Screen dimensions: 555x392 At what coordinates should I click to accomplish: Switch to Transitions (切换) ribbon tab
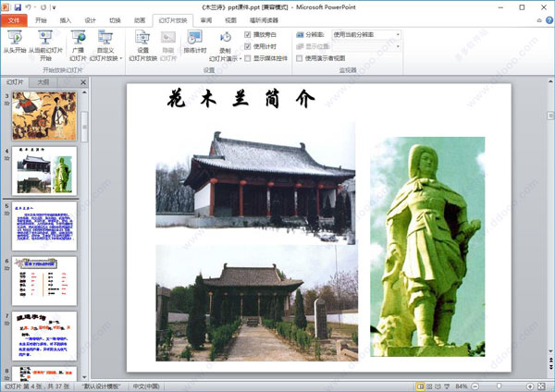coord(115,20)
